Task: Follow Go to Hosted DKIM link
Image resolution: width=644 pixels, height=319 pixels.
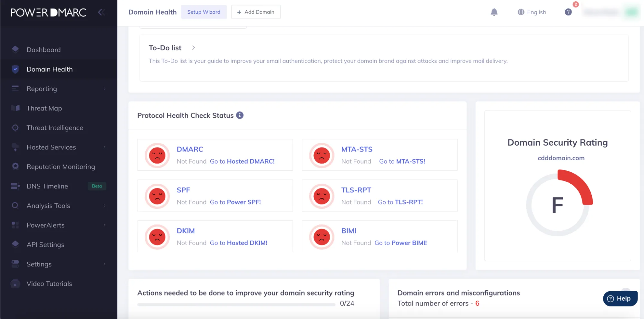Action: 238,243
